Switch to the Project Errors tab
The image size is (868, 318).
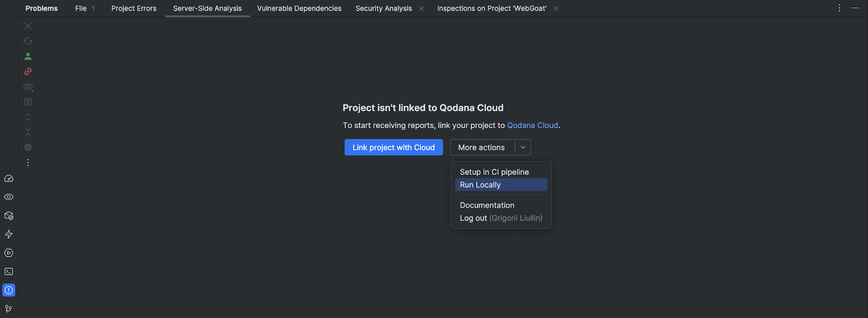coord(134,8)
